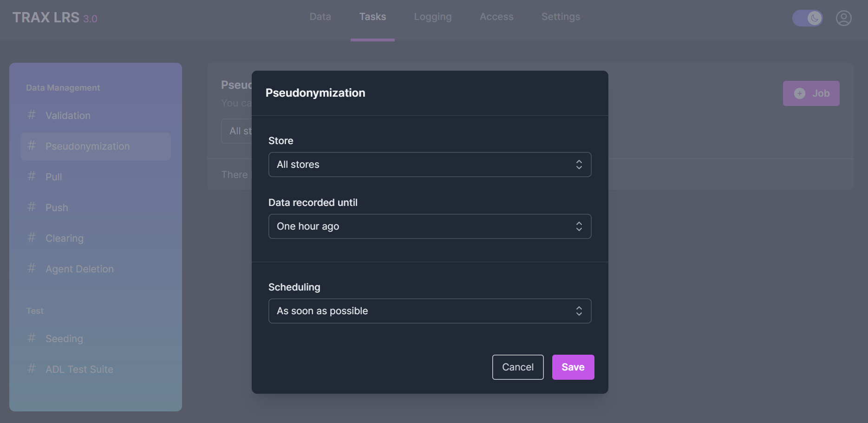The image size is (868, 423).
Task: Click the user account profile icon
Action: 843,18
